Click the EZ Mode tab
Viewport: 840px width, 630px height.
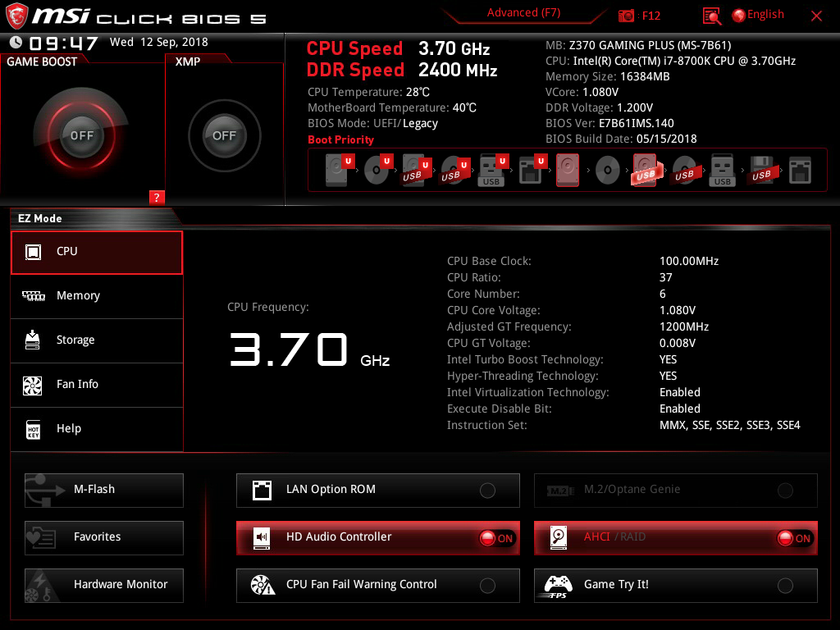pos(39,218)
